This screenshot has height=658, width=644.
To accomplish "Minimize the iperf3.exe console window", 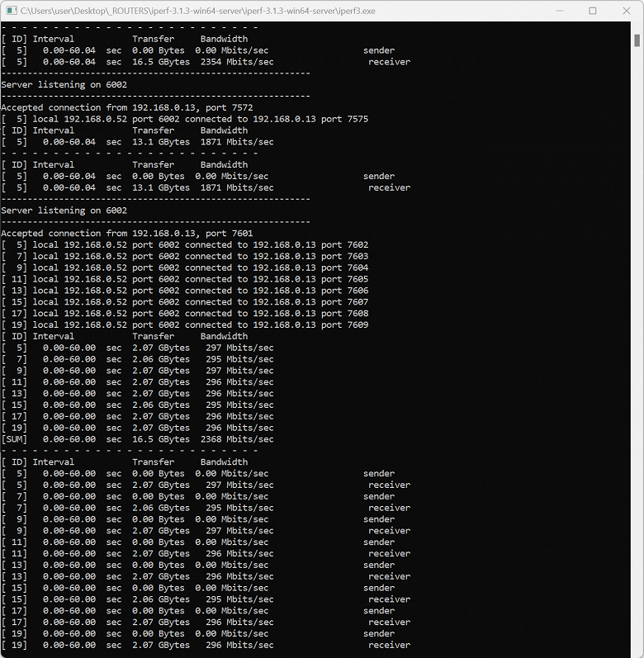I will coord(559,11).
